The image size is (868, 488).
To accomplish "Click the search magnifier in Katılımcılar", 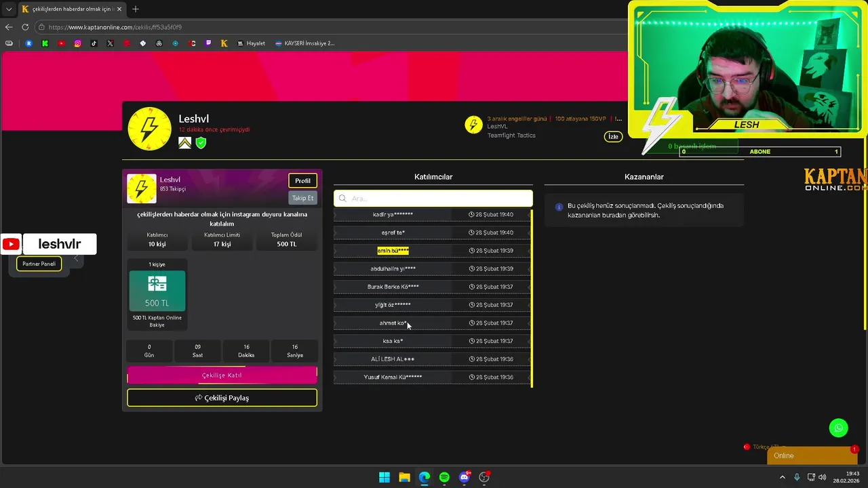I will click(342, 199).
